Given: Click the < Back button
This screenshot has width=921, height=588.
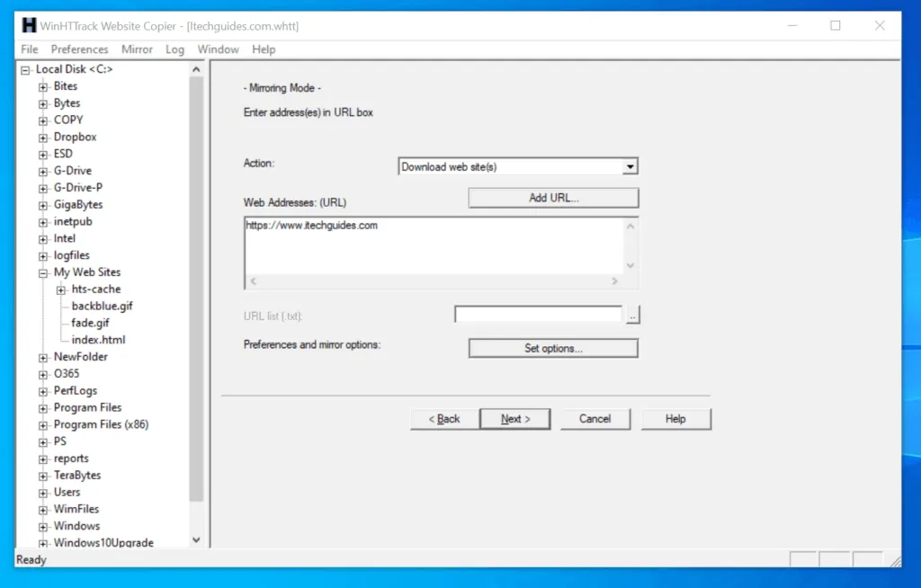Looking at the screenshot, I should [444, 419].
